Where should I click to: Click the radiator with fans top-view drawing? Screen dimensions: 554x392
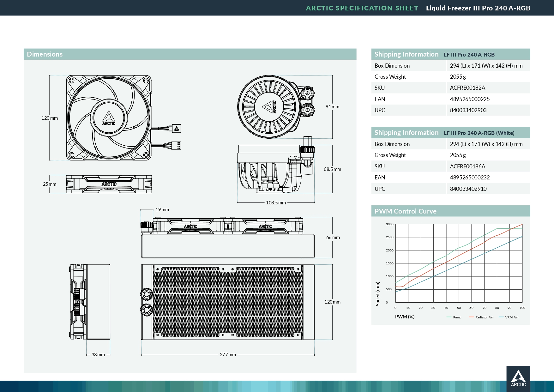227,238
